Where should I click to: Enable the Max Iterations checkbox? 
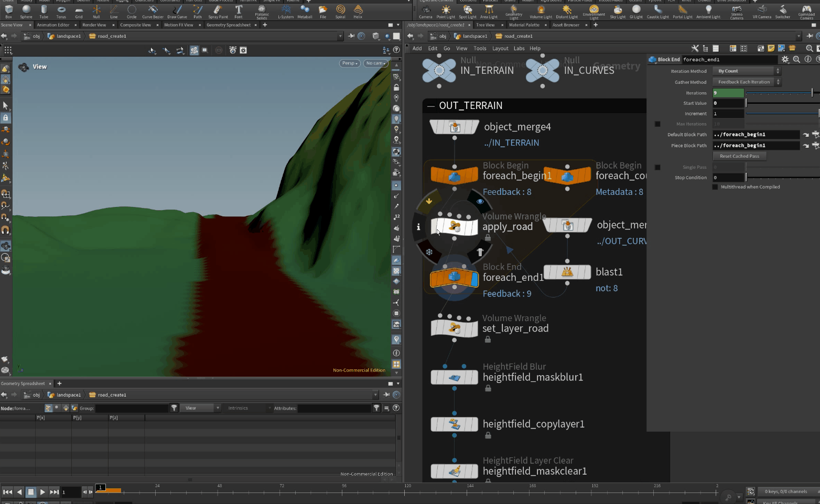click(x=657, y=124)
